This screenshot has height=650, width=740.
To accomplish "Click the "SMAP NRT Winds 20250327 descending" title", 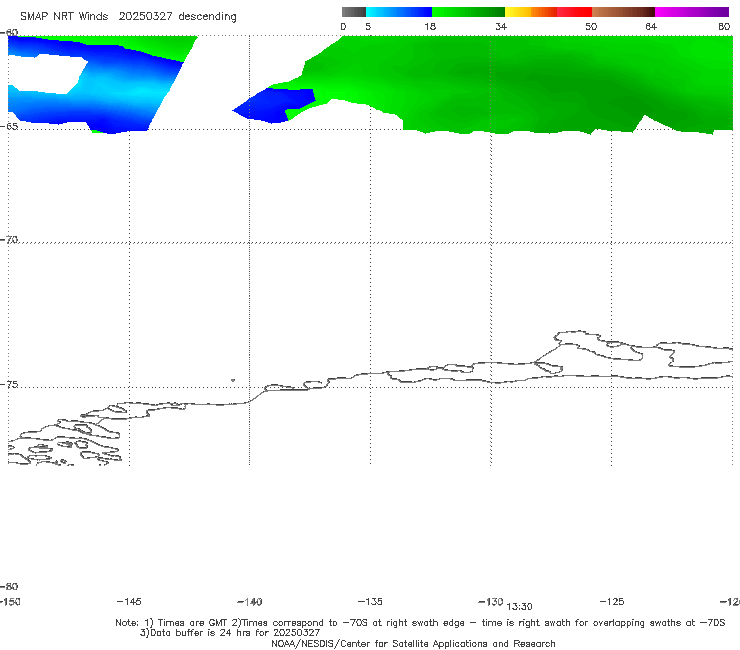I will (x=128, y=16).
